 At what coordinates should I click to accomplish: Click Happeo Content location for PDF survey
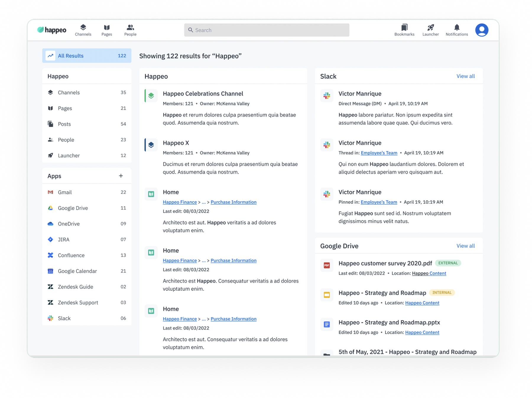point(429,273)
